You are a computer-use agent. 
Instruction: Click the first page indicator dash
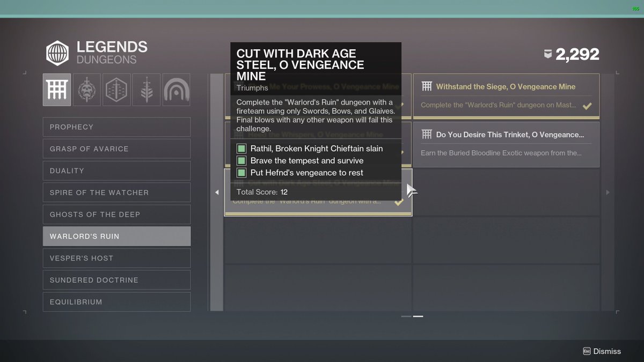click(406, 316)
